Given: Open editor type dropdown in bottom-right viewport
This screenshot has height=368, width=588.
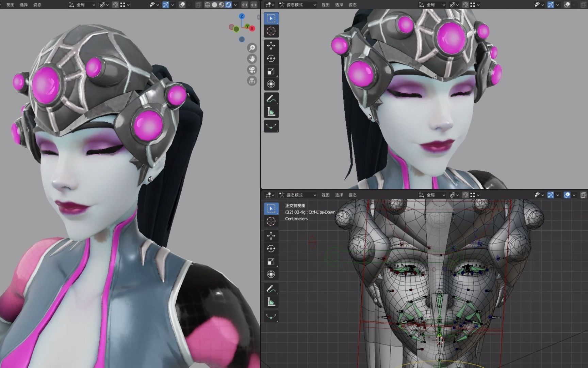Looking at the screenshot, I should click(x=270, y=195).
